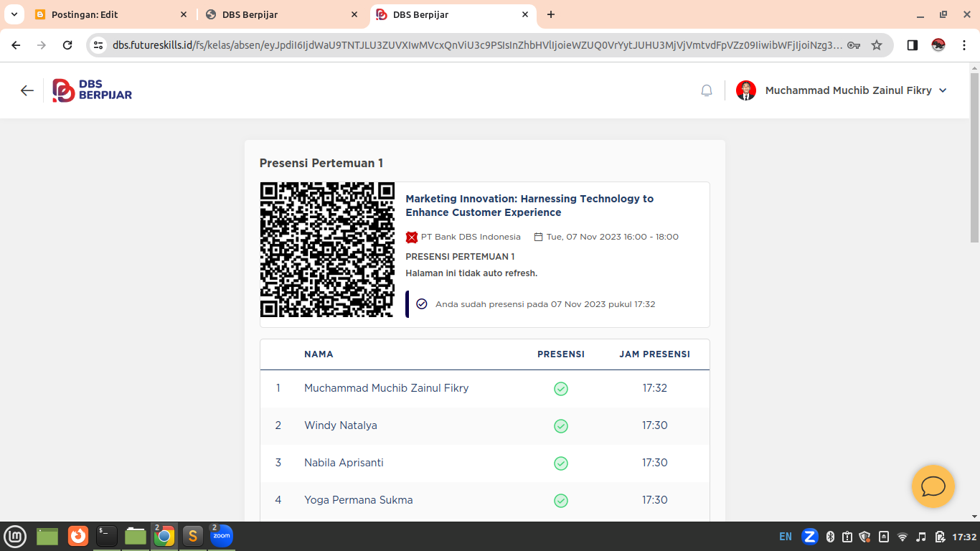Open the Chrome three-dot menu
The height and width of the screenshot is (551, 980).
[x=963, y=45]
